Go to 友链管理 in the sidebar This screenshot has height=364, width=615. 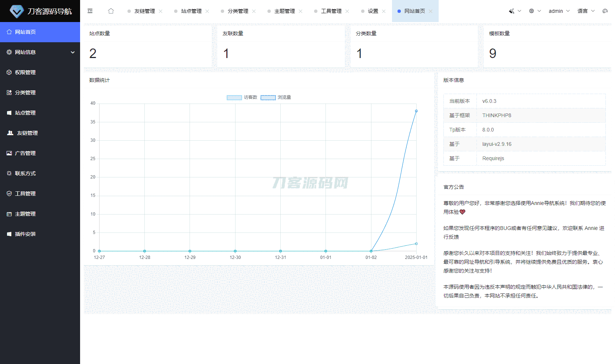tap(27, 133)
